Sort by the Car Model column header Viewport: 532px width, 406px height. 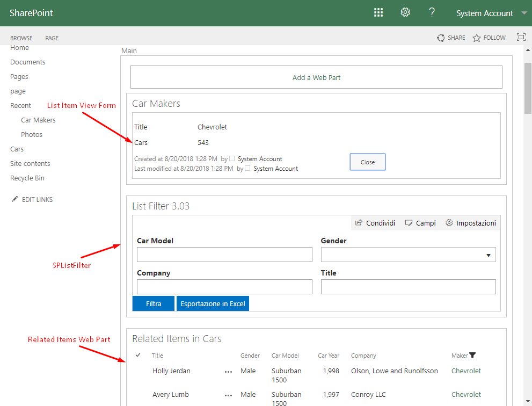285,356
